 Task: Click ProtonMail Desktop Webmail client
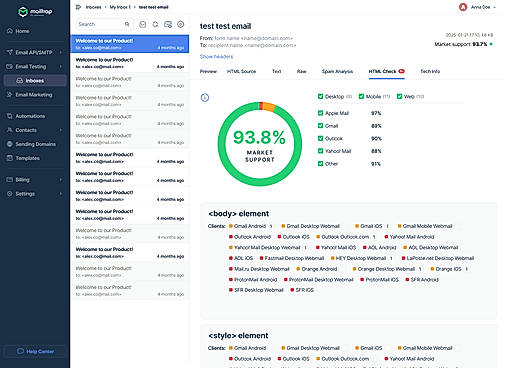coord(318,280)
